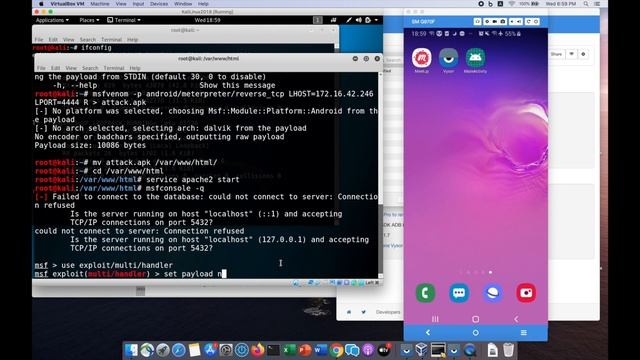Open Vysor toolbar settings gear
640x360 pixels.
coord(487,22)
